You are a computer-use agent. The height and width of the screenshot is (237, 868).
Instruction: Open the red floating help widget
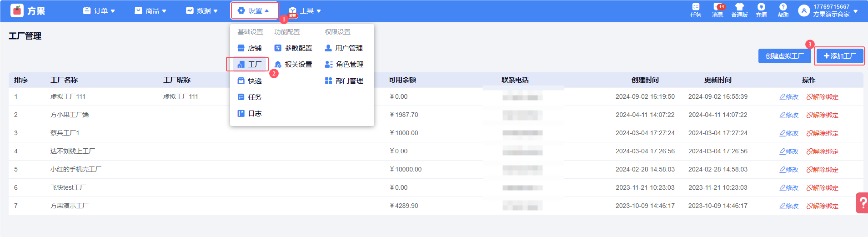click(x=862, y=203)
